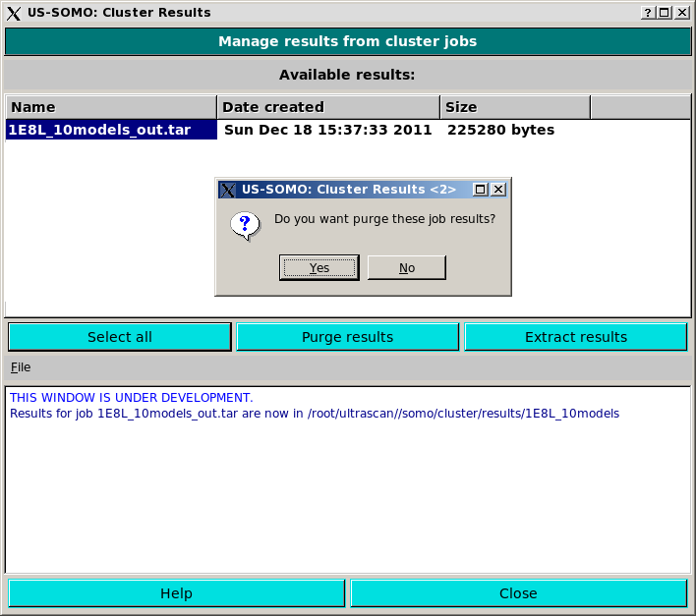Click the Select all button
The width and height of the screenshot is (696, 616).
coord(120,337)
